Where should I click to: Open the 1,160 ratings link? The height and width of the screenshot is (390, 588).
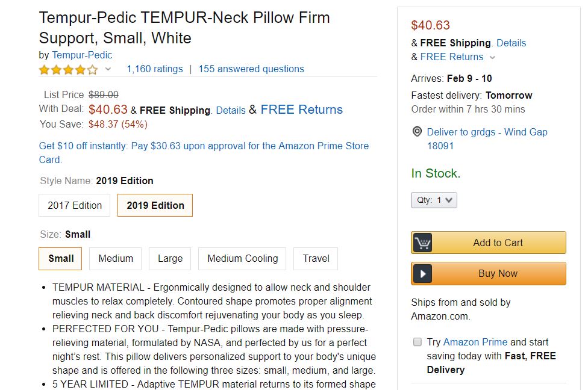pyautogui.click(x=154, y=69)
